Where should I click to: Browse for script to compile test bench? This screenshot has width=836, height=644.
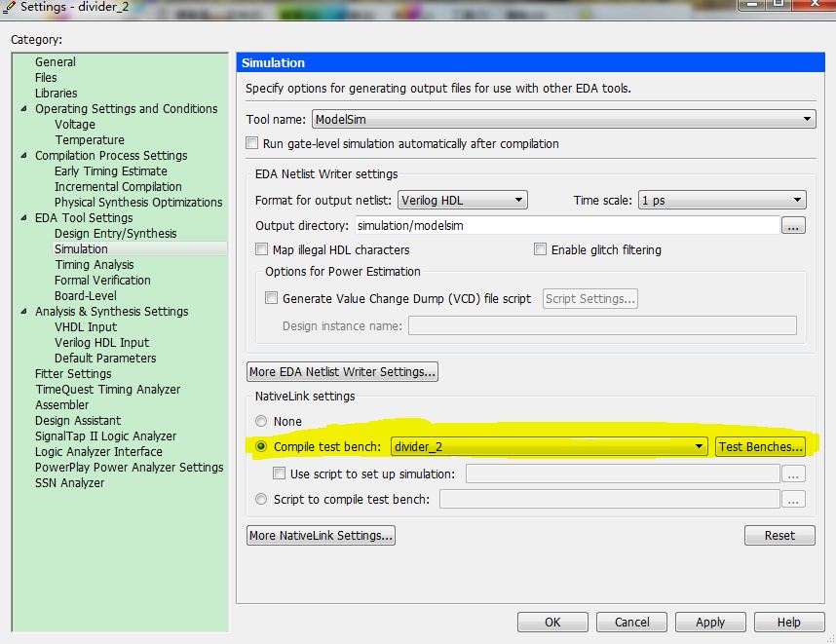coord(793,500)
